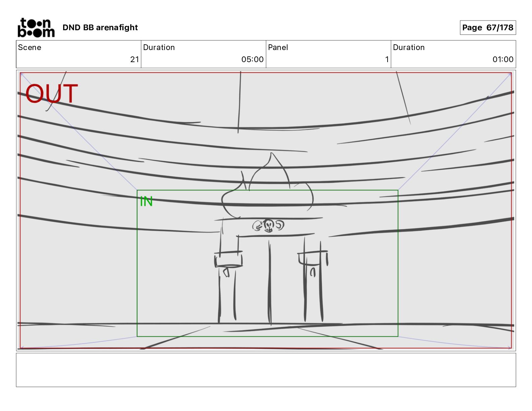
Task: Click the empty notes box below panel
Action: (x=266, y=370)
